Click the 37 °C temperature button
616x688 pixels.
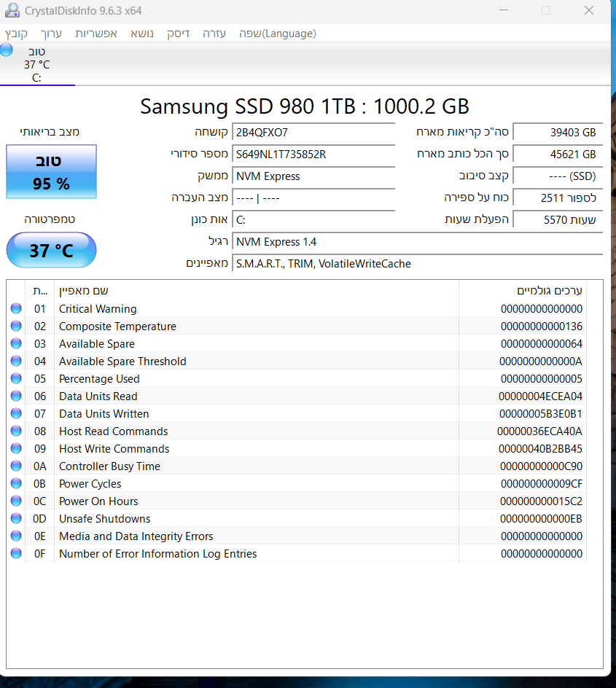tap(51, 250)
